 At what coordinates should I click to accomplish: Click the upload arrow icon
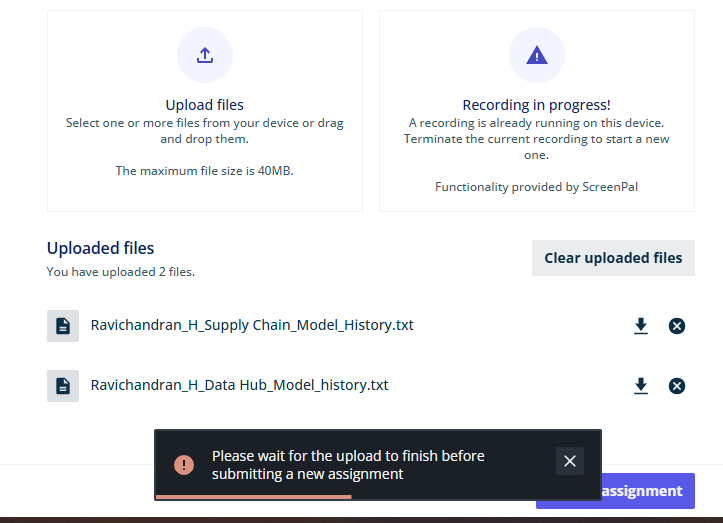pyautogui.click(x=205, y=55)
